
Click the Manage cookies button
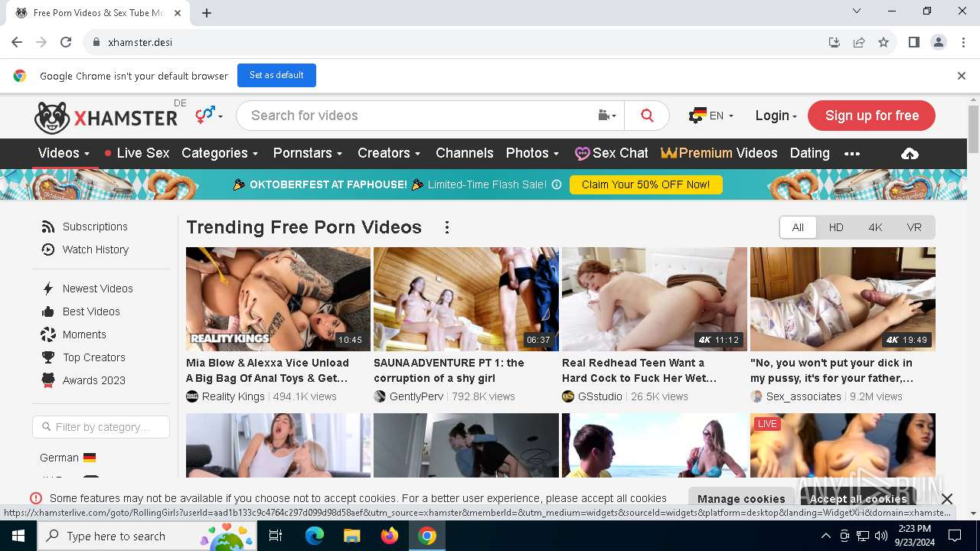coord(741,499)
